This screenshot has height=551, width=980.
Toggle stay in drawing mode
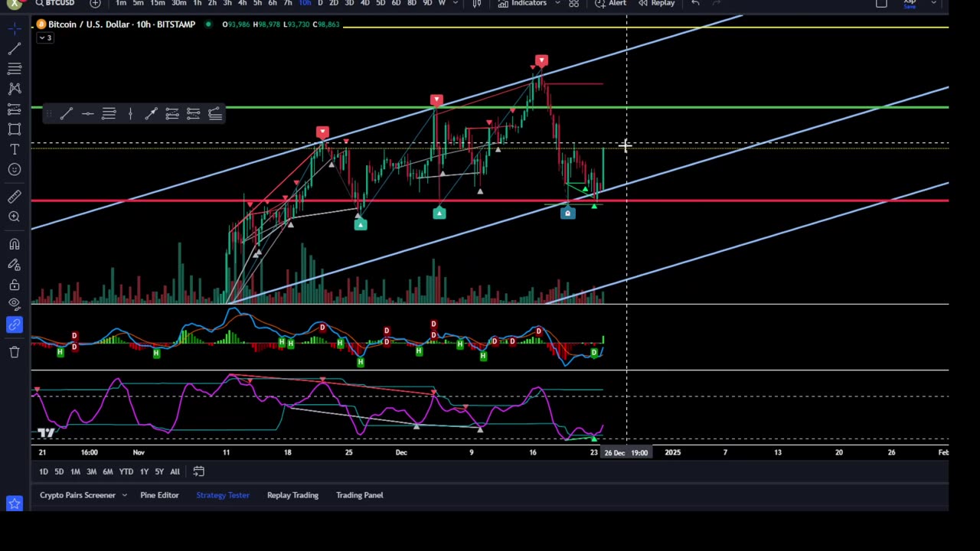click(15, 265)
